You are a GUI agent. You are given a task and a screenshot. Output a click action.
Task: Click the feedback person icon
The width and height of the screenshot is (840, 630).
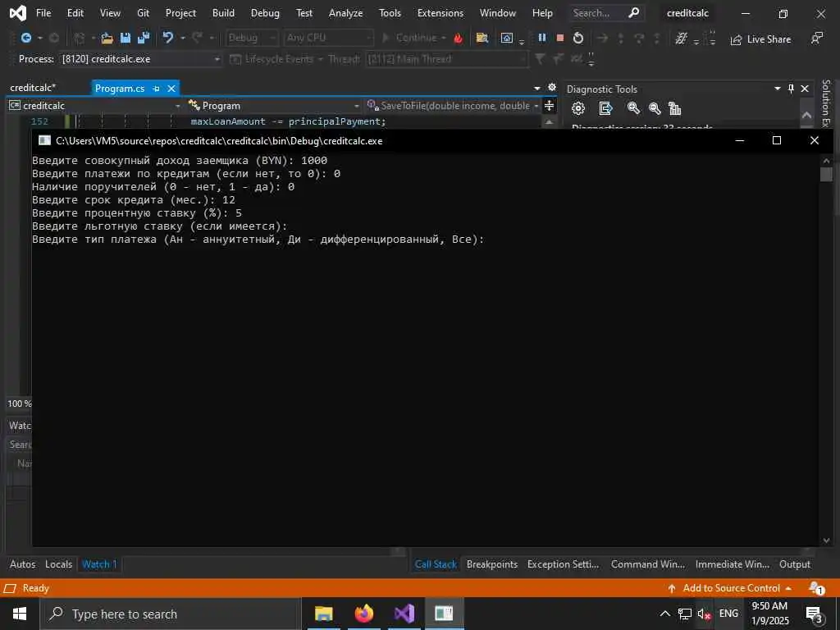coord(816,38)
